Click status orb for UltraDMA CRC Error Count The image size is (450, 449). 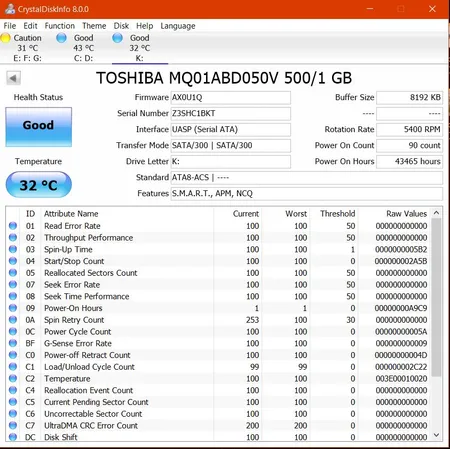[13, 425]
